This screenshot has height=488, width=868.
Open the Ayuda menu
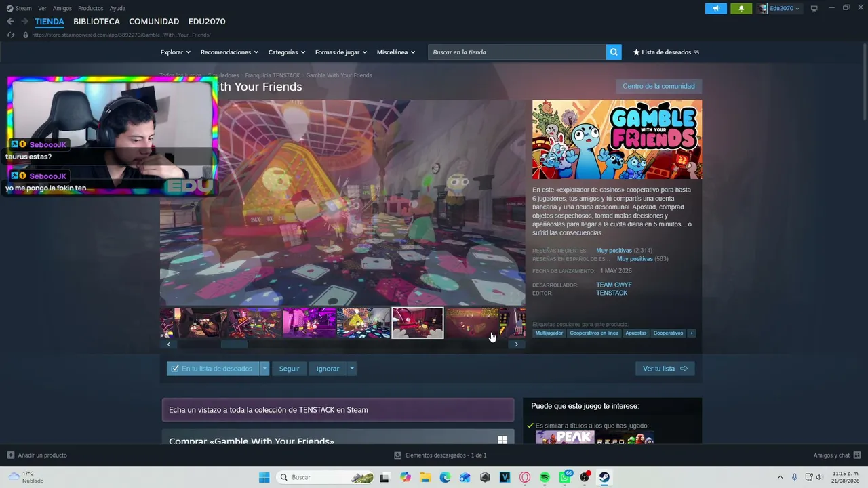coord(117,8)
